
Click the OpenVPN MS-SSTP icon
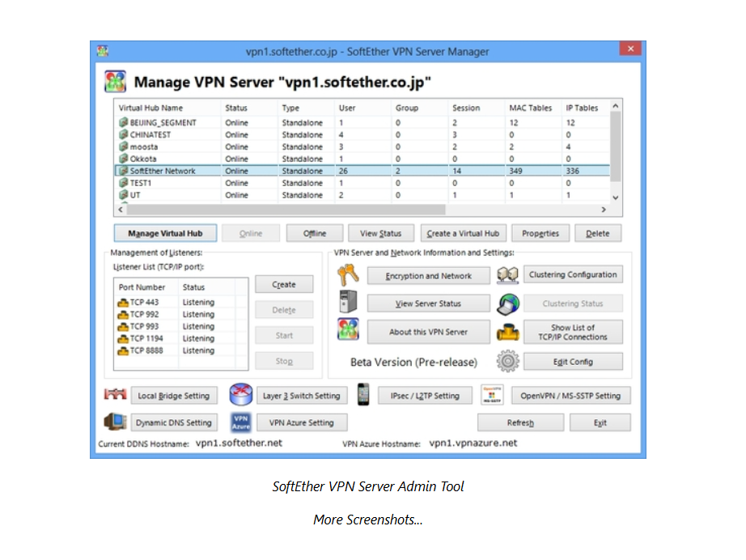[492, 395]
